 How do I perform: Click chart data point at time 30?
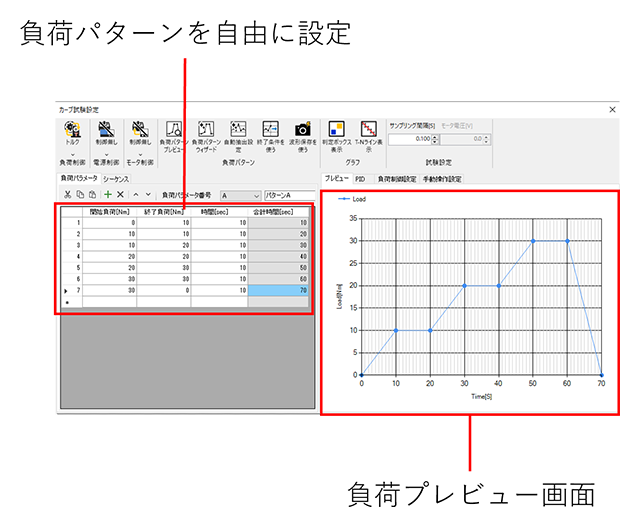(x=464, y=286)
